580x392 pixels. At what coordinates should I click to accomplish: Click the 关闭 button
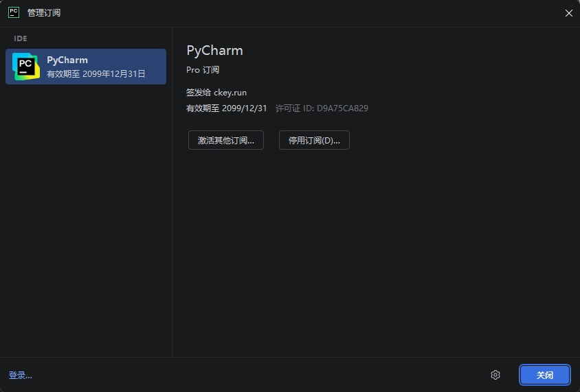pyautogui.click(x=544, y=375)
